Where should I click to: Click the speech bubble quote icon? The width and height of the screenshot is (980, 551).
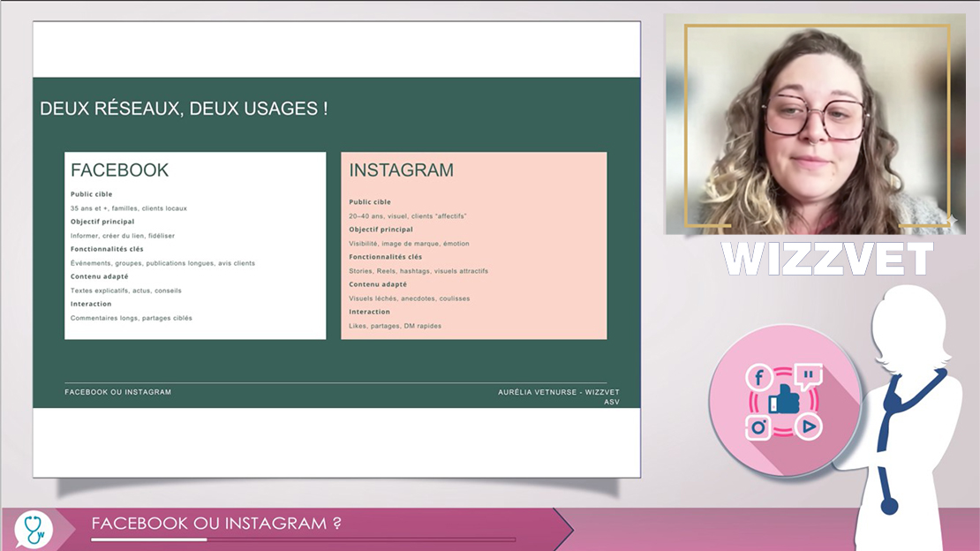(x=808, y=377)
